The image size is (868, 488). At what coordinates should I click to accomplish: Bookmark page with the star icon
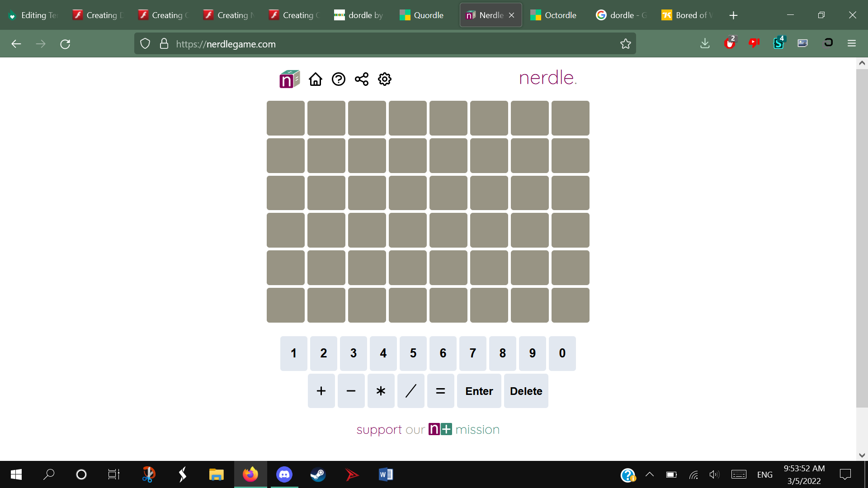[625, 44]
